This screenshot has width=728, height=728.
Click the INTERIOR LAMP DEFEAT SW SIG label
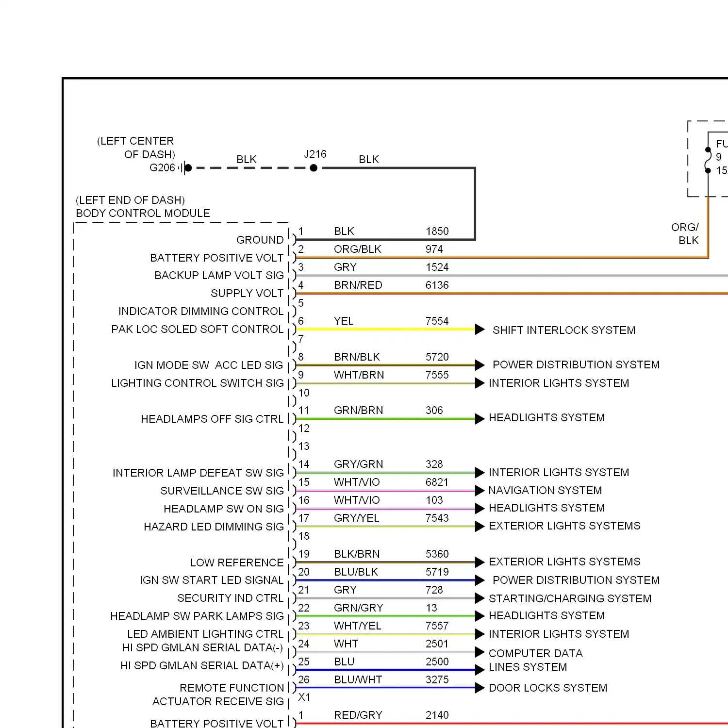coord(198,473)
